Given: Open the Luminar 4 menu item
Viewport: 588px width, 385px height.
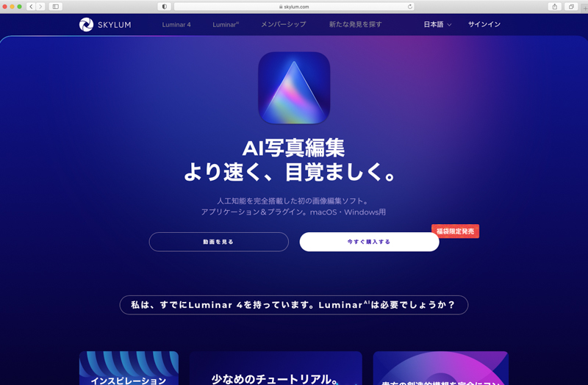Looking at the screenshot, I should point(176,25).
